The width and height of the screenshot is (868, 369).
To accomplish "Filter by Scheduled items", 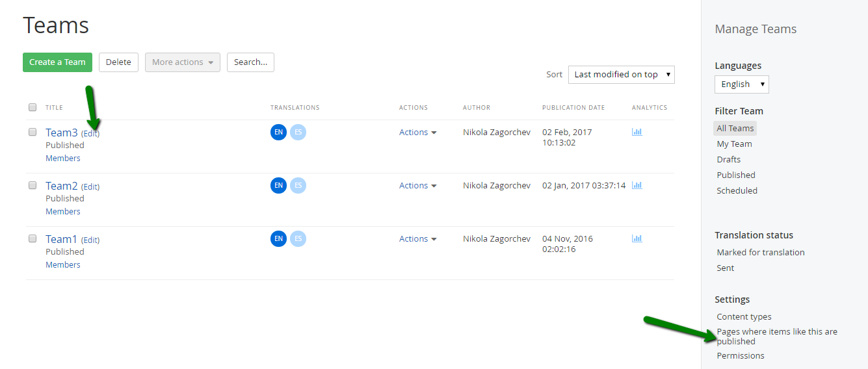I will click(737, 190).
